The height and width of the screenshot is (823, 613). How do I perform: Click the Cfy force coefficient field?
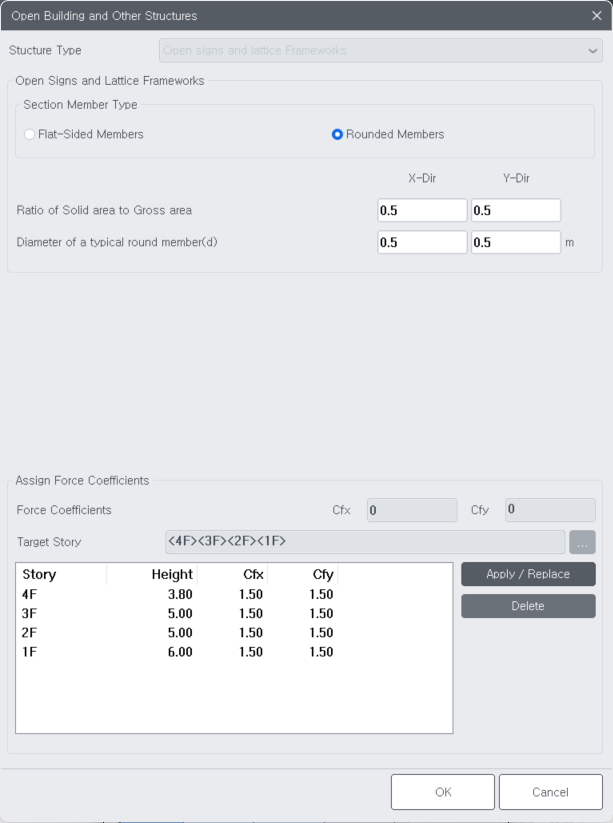tap(549, 509)
